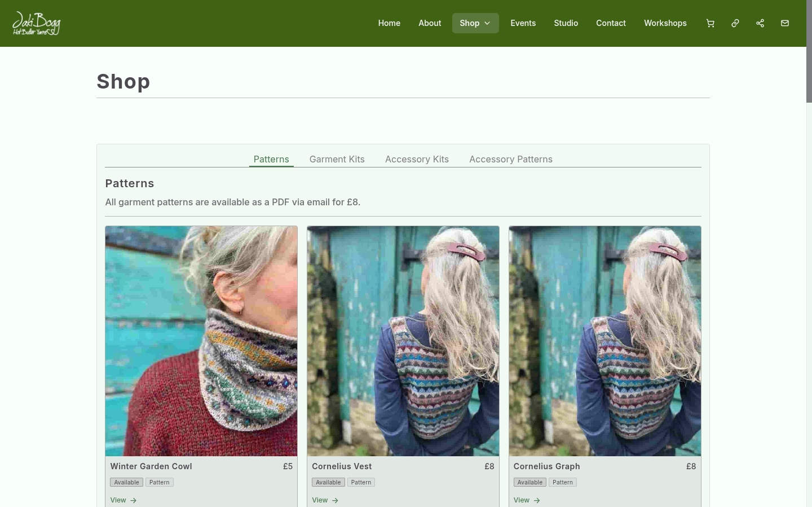
Task: View the Cornelius Graph pattern
Action: pos(527,500)
